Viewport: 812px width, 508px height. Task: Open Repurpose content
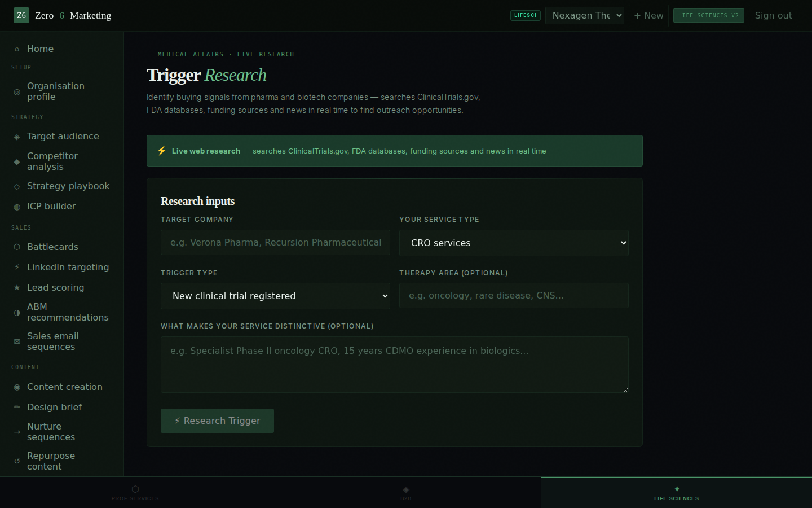click(62, 461)
